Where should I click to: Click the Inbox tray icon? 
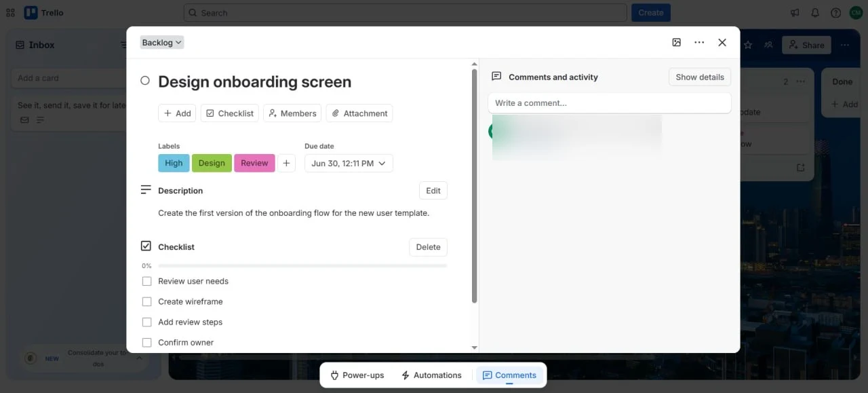click(x=20, y=45)
